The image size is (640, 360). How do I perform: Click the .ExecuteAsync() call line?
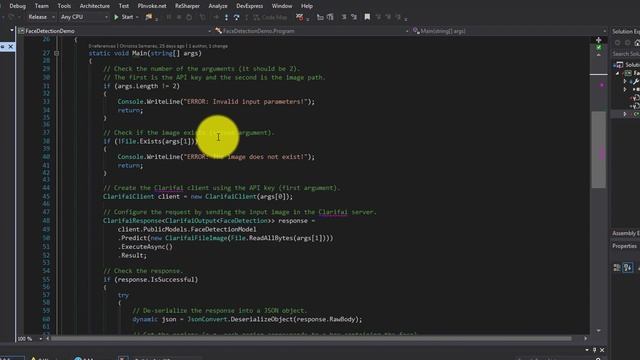click(145, 247)
